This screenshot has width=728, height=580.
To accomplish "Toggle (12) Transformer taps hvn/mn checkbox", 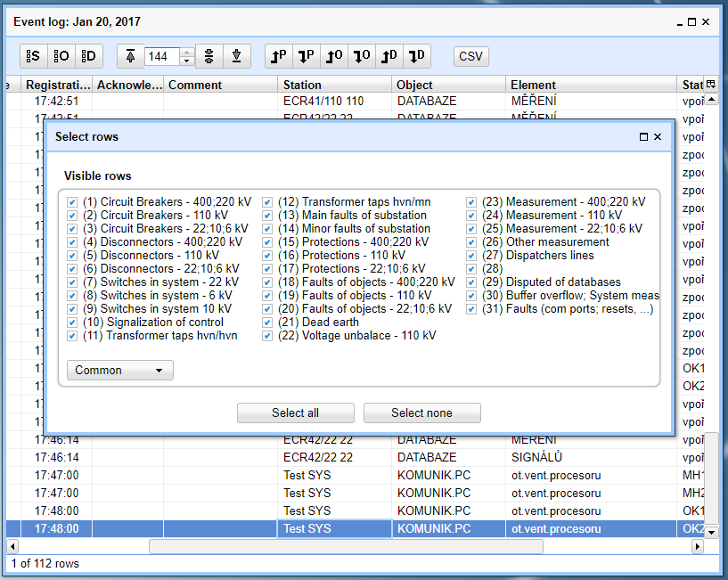I will click(x=267, y=202).
